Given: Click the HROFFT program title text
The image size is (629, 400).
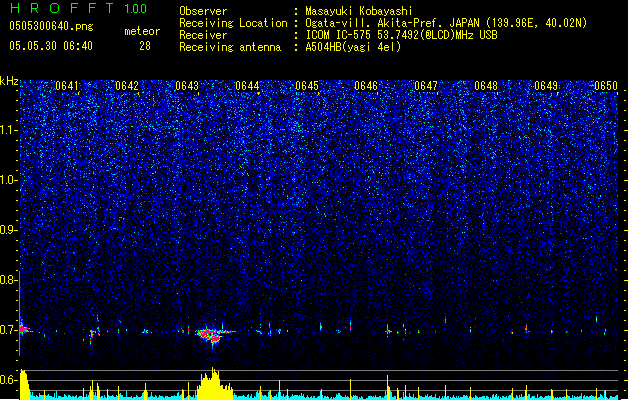Looking at the screenshot, I should pyautogui.click(x=62, y=8).
